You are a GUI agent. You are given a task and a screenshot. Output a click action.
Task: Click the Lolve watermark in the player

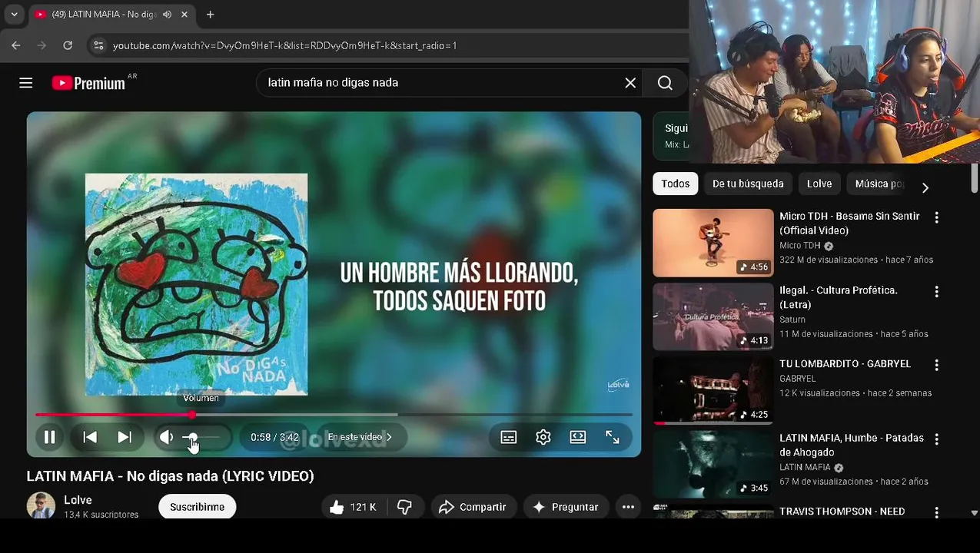click(618, 385)
